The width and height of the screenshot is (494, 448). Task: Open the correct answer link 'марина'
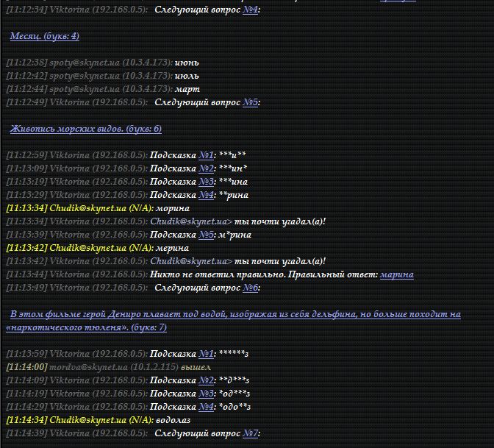(396, 274)
